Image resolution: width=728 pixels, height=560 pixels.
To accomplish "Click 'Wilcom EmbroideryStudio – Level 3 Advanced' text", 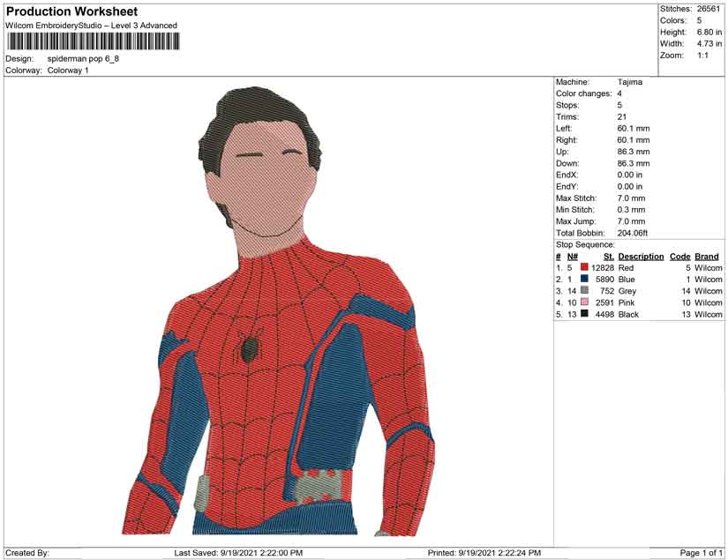I will [x=91, y=26].
